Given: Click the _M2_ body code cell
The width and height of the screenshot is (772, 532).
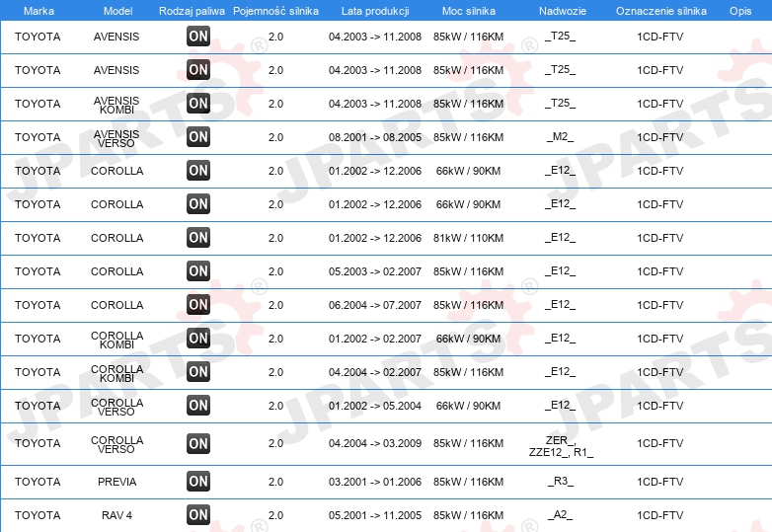Looking at the screenshot, I should [x=561, y=137].
